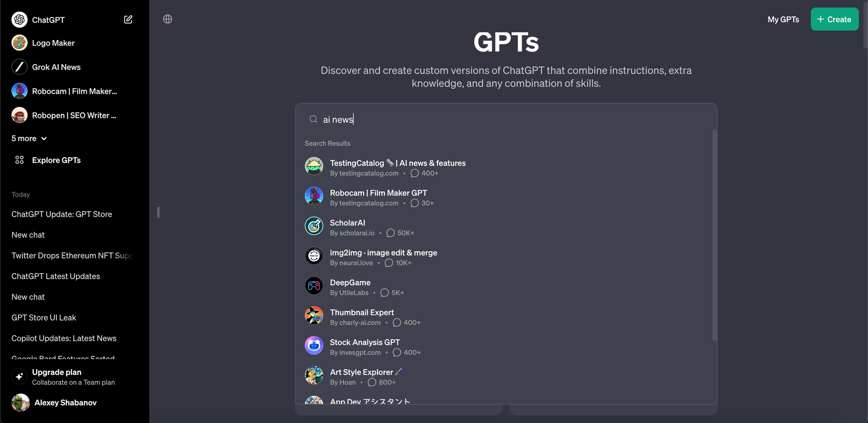The width and height of the screenshot is (868, 423).
Task: Click the img2img result avatar
Action: (314, 256)
